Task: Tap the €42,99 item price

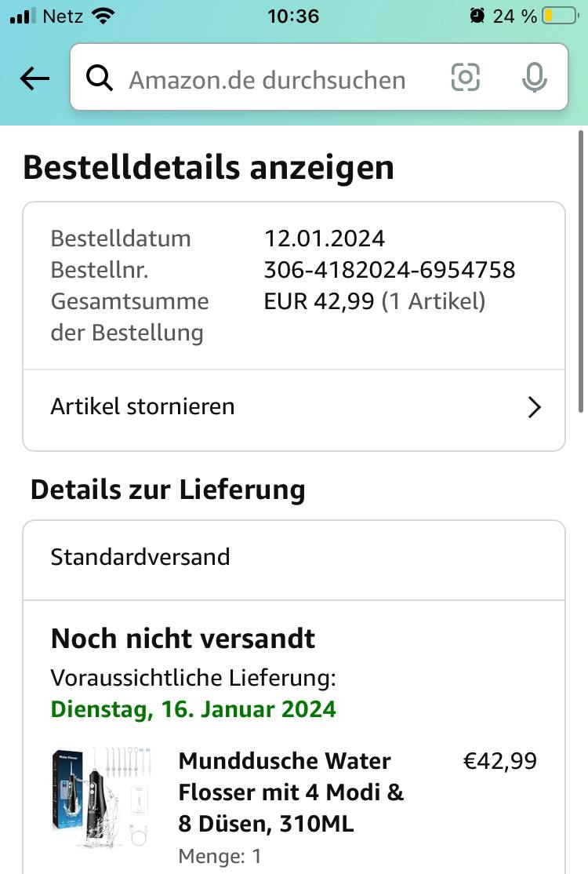Action: (x=500, y=761)
